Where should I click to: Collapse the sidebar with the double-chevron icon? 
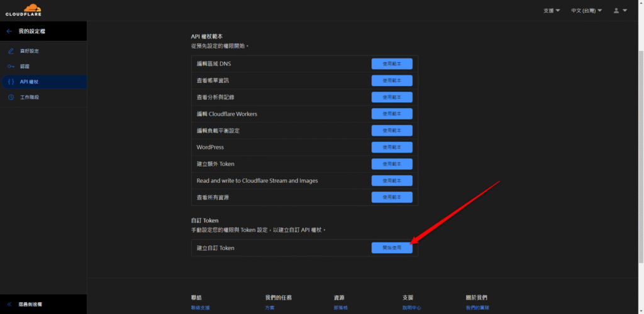tap(9, 304)
